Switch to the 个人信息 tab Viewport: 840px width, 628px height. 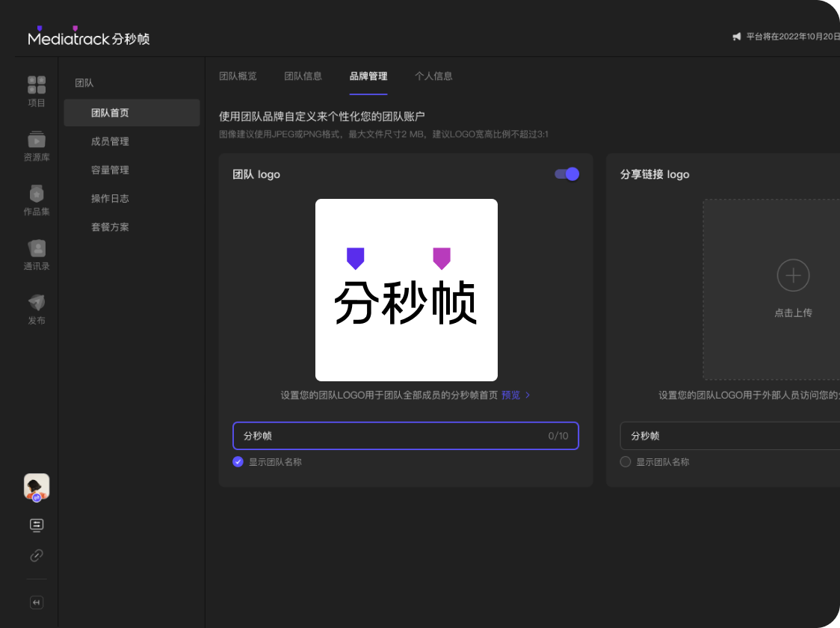pyautogui.click(x=434, y=76)
